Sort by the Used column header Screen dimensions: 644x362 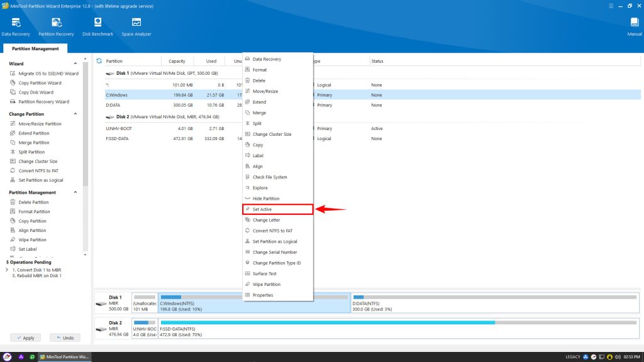[209, 61]
